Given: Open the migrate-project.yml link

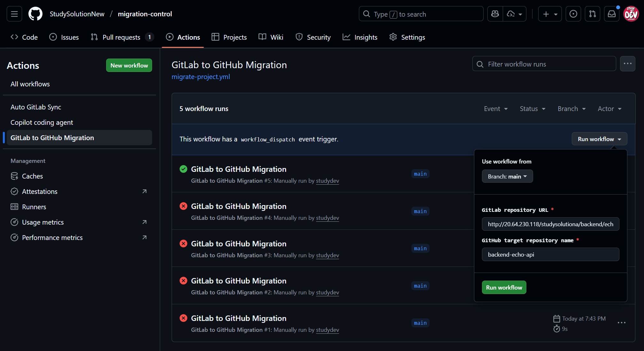Looking at the screenshot, I should pos(201,77).
